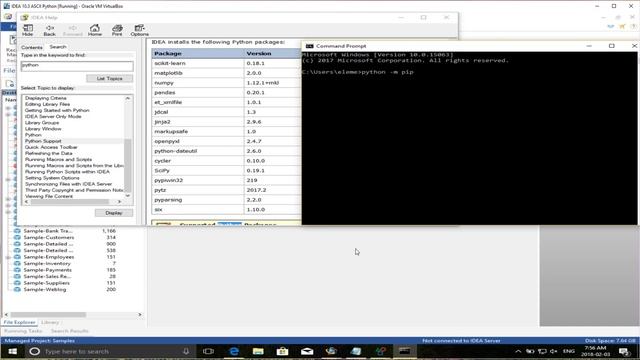Show hidden system tray icons
The image size is (640, 360).
tap(518, 351)
